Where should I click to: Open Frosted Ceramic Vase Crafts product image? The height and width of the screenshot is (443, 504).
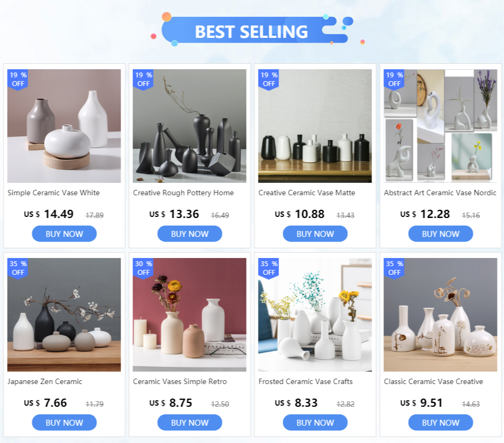click(x=315, y=315)
